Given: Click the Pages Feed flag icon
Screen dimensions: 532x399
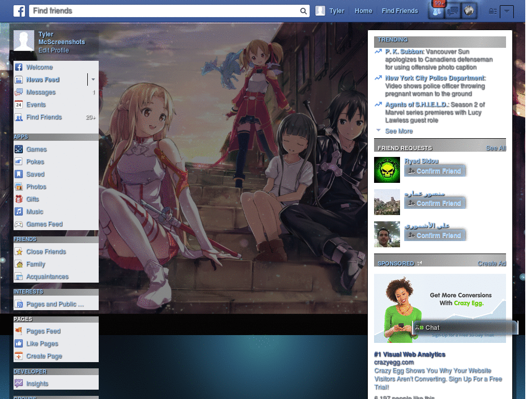Looking at the screenshot, I should click(19, 331).
